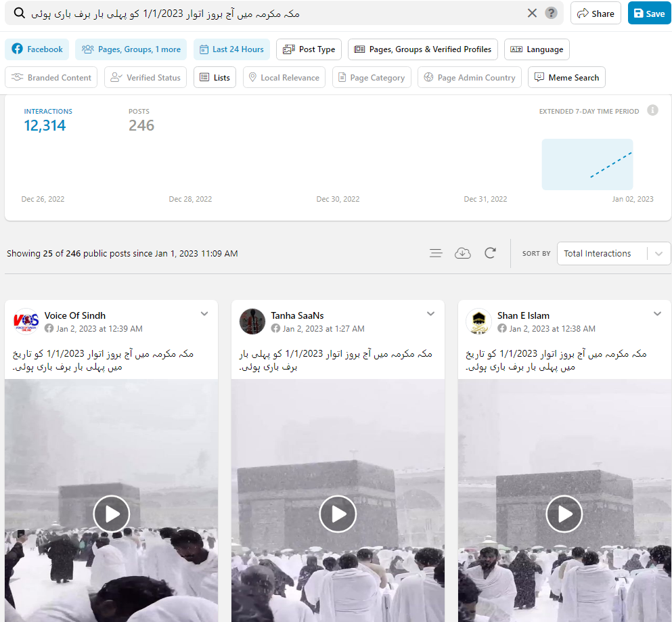Clear the search query with X icon
672x622 pixels.
tap(532, 14)
